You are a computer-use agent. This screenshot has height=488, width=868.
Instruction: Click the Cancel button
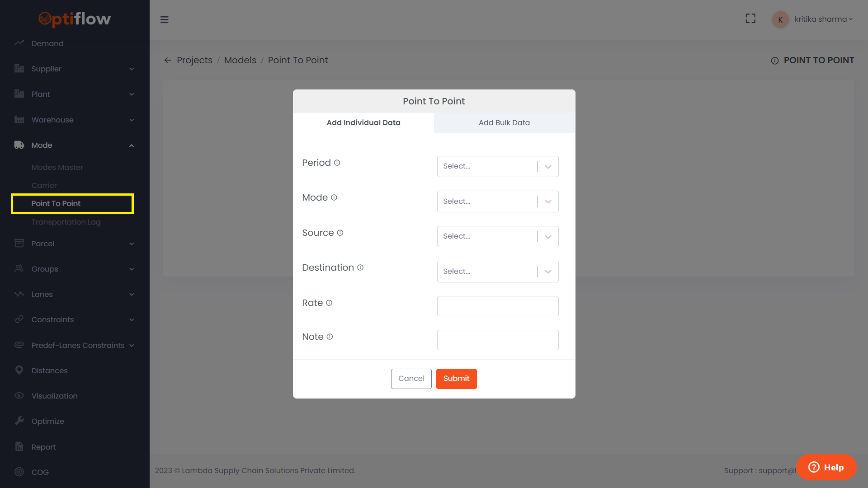411,379
